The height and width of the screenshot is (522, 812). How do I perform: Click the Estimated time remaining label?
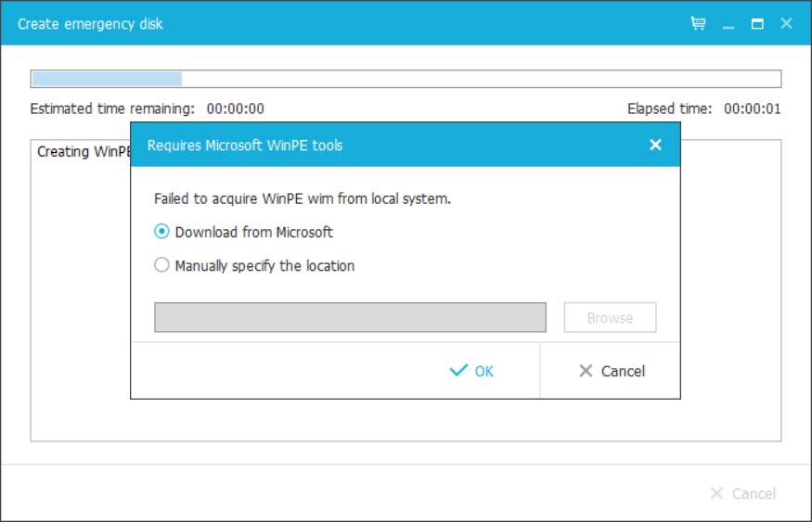pos(112,108)
